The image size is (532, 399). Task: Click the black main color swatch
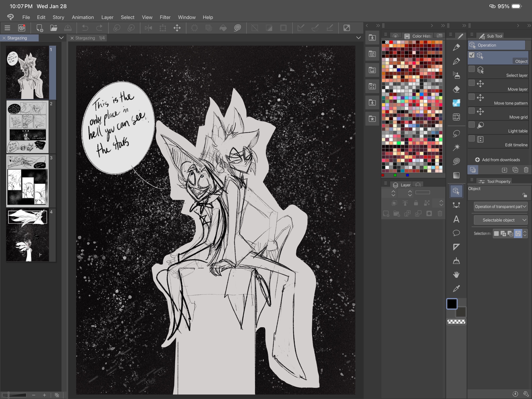452,304
